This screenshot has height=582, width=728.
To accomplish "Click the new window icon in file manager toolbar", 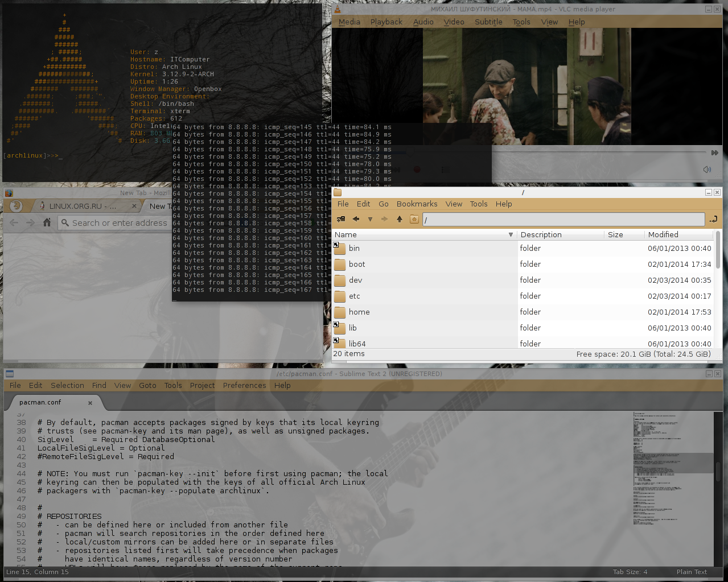I will pos(341,219).
